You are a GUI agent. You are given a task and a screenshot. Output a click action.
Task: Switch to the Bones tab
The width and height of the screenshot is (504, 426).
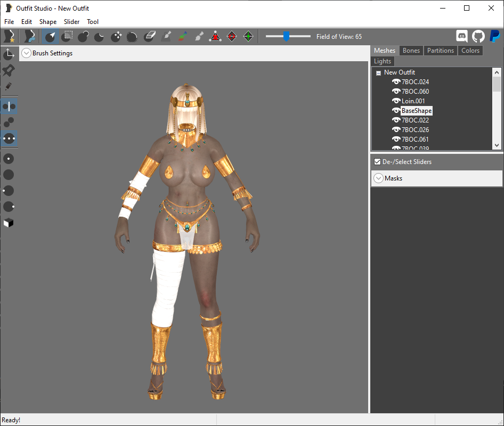pos(411,51)
